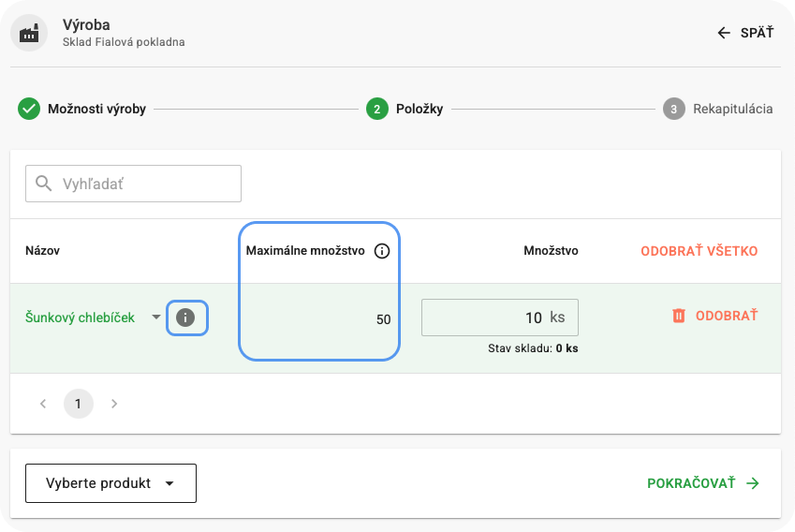Image resolution: width=795 pixels, height=532 pixels.
Task: Expand the Šunkový chlebíček dropdown arrow
Action: coord(156,318)
